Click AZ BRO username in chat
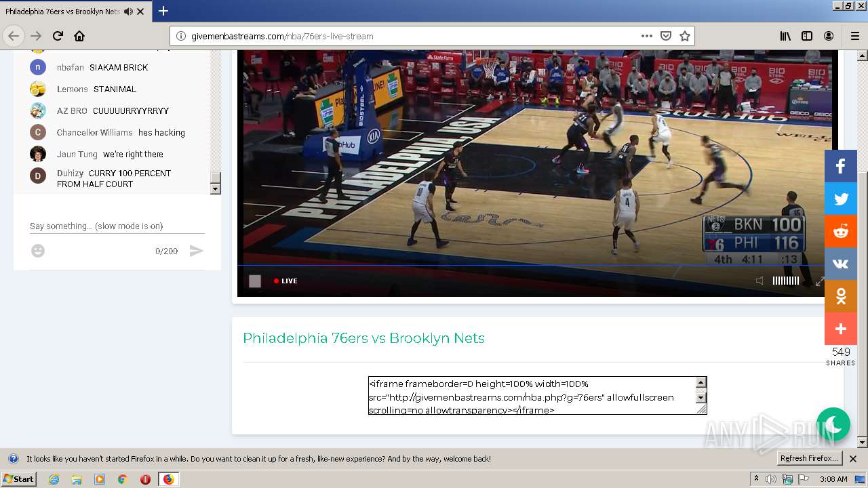Screen dimensions: 868x488 point(72,110)
